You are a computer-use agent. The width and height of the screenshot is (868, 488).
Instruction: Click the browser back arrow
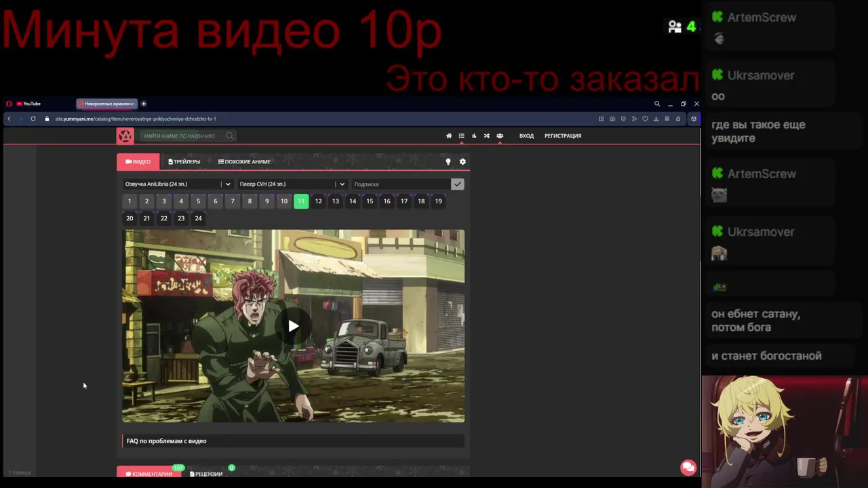pyautogui.click(x=9, y=119)
